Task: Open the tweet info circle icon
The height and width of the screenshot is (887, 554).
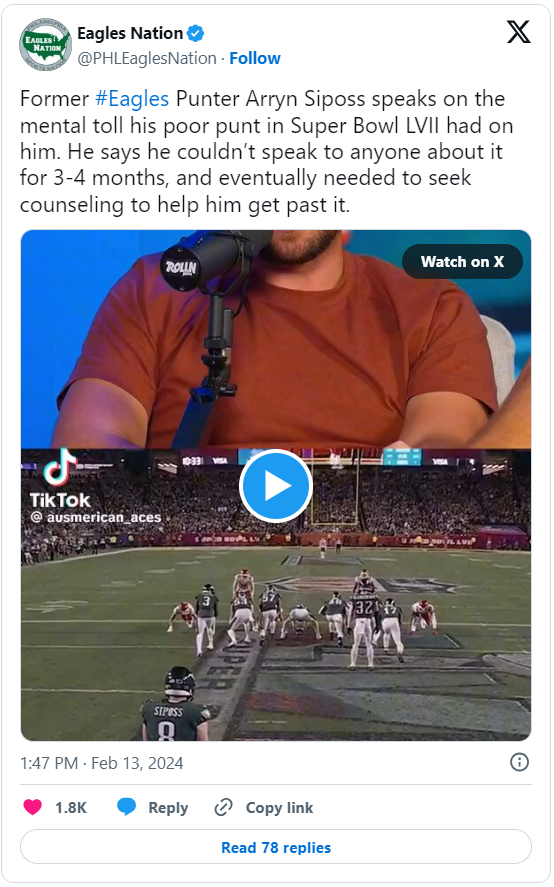Action: point(519,762)
